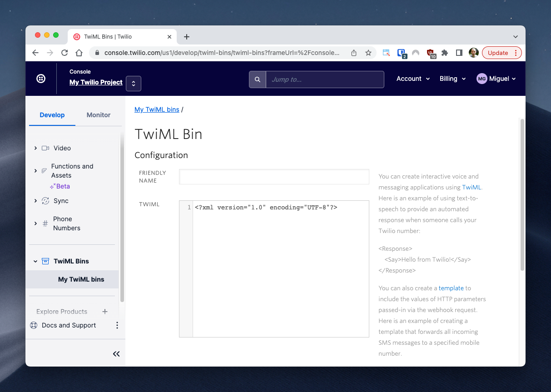This screenshot has width=551, height=392.
Task: Click the Configuration heading
Action: (161, 155)
